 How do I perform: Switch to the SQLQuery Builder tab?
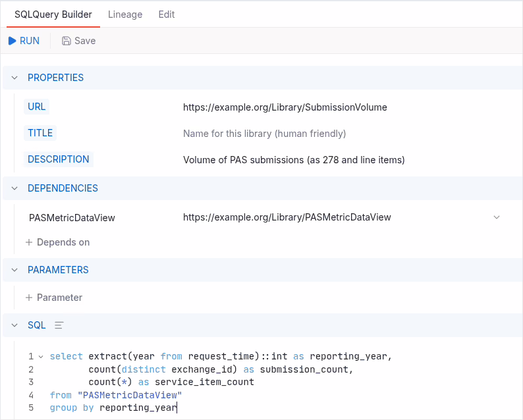pyautogui.click(x=53, y=14)
